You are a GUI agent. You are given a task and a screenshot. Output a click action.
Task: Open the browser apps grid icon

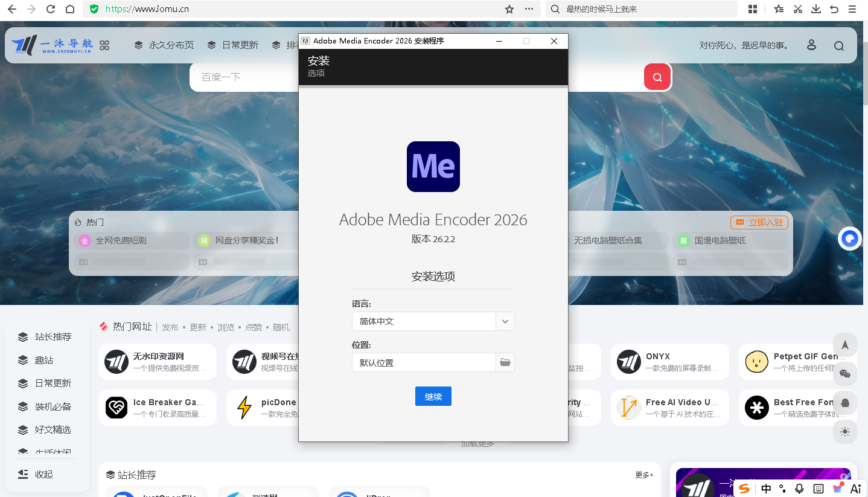tap(753, 9)
